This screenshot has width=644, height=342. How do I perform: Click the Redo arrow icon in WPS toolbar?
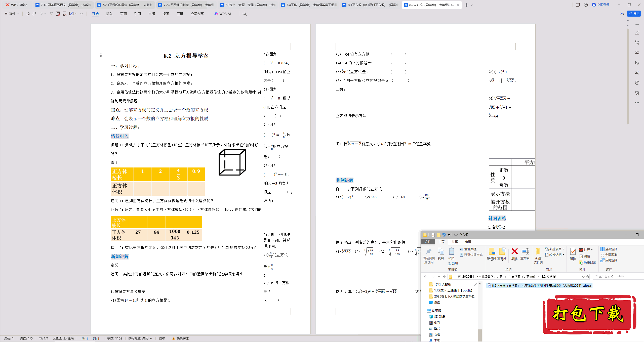point(51,14)
